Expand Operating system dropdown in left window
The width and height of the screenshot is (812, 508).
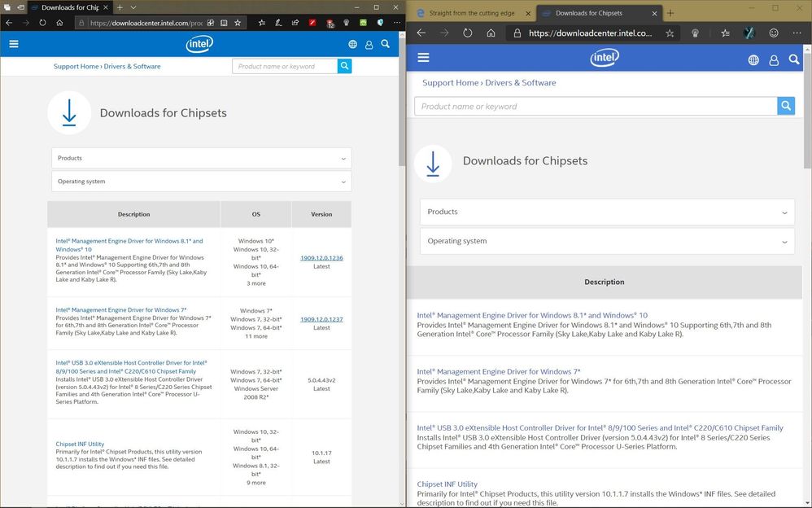click(202, 182)
